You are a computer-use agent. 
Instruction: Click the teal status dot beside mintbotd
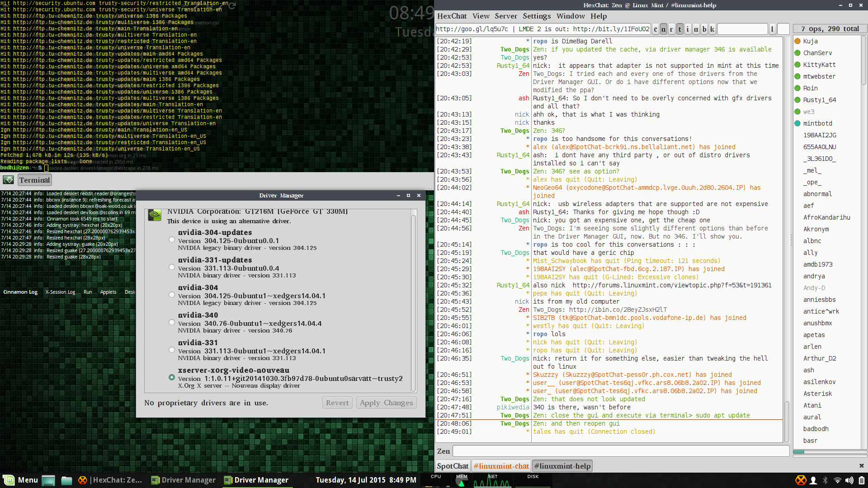coord(797,123)
